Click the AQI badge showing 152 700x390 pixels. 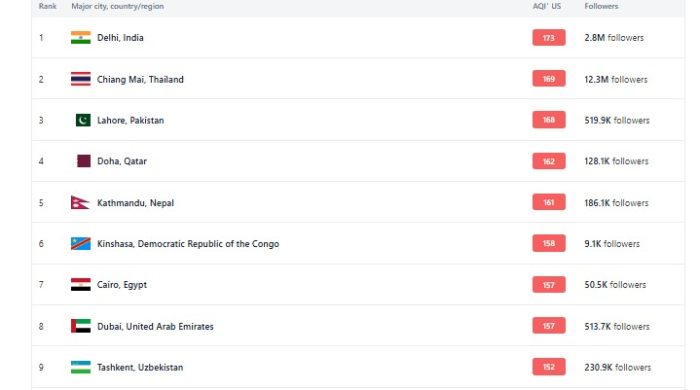[549, 367]
